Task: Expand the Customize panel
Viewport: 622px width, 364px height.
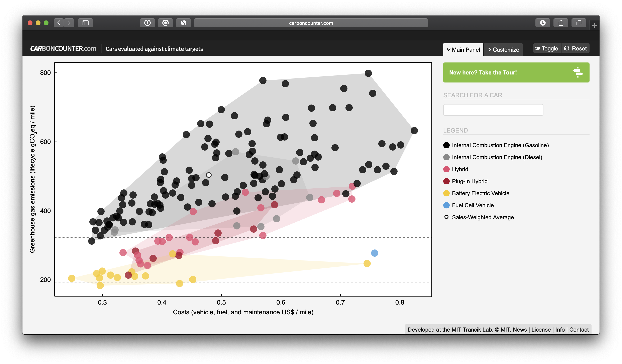Action: pos(503,50)
